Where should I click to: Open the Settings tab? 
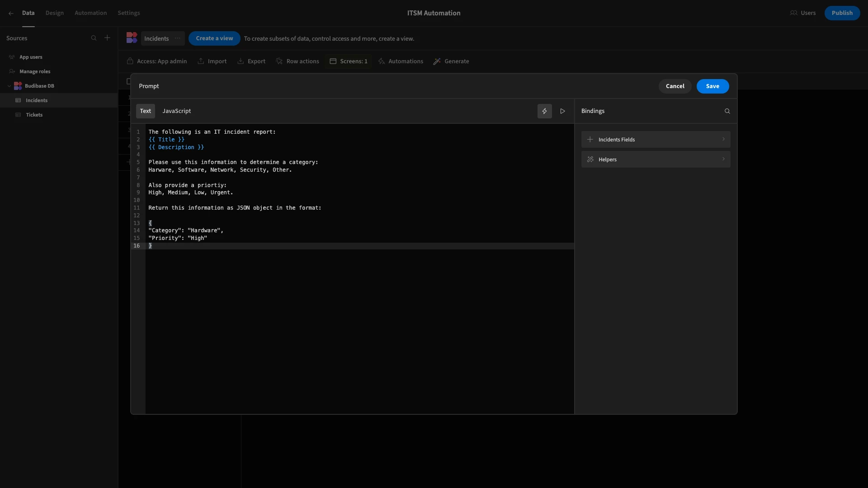pyautogui.click(x=129, y=13)
